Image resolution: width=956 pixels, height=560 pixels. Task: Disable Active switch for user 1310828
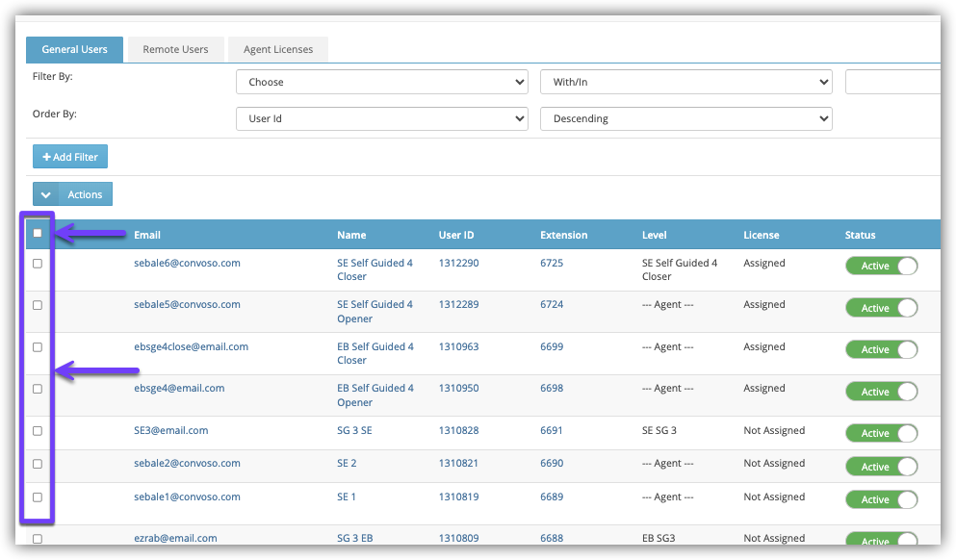(881, 433)
